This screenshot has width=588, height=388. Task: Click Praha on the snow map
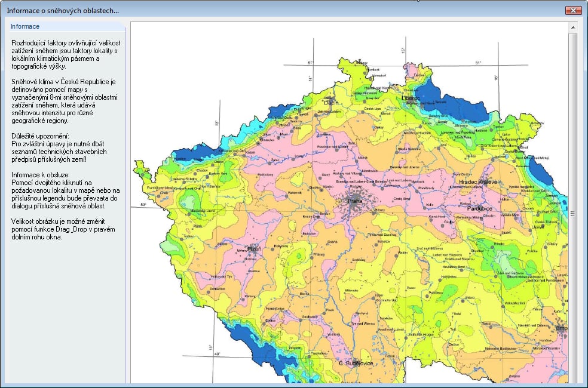coord(355,201)
